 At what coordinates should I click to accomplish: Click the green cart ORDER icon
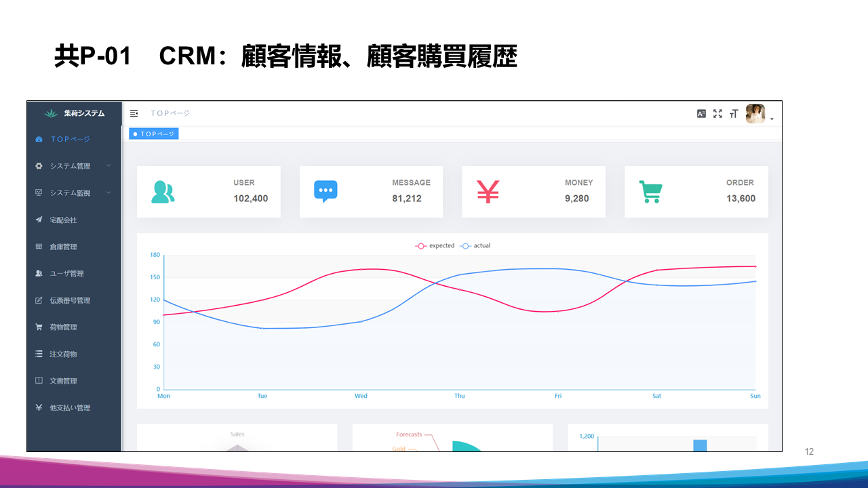[x=651, y=192]
